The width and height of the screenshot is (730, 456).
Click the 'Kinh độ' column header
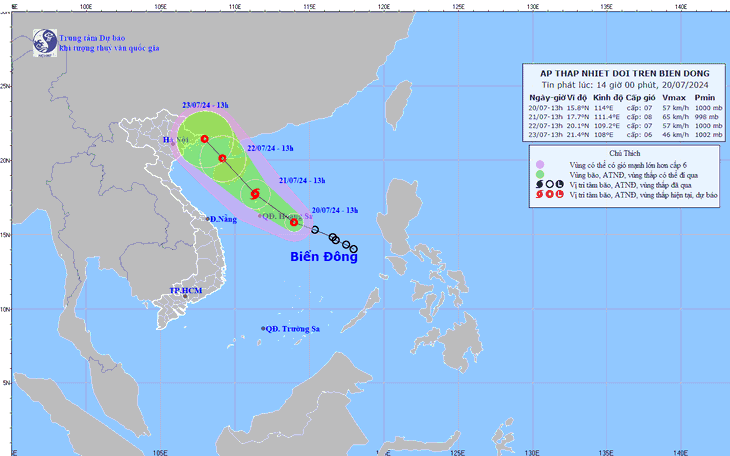[608, 98]
